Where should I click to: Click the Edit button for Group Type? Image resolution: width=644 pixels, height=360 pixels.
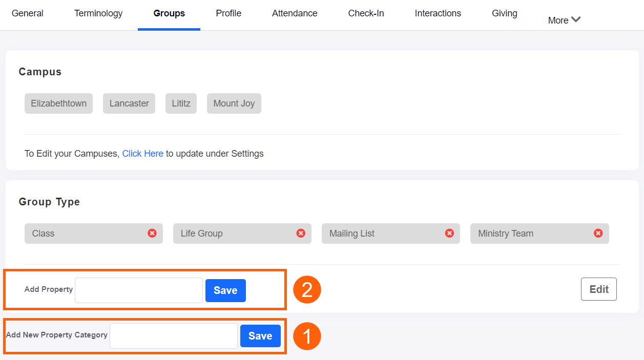(598, 289)
